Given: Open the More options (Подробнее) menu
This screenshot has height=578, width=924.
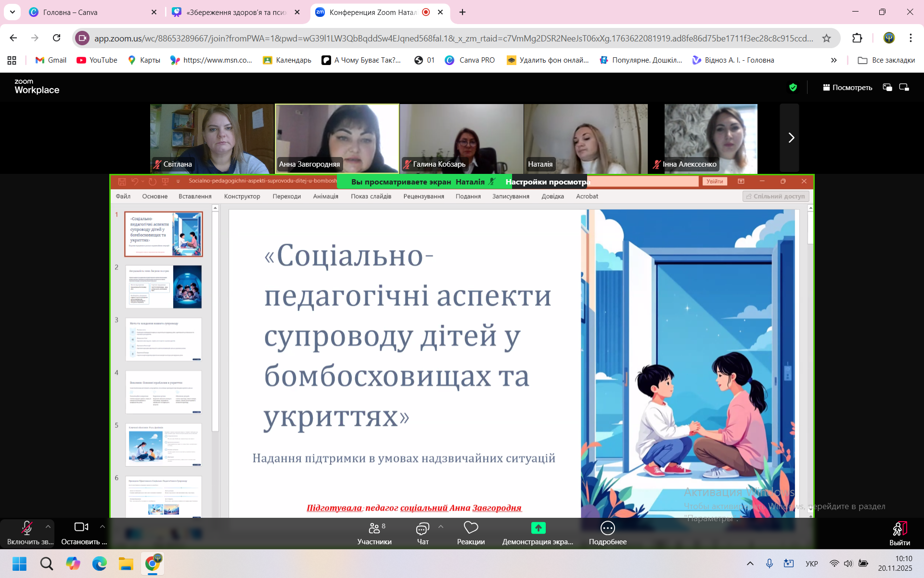Looking at the screenshot, I should tap(607, 533).
